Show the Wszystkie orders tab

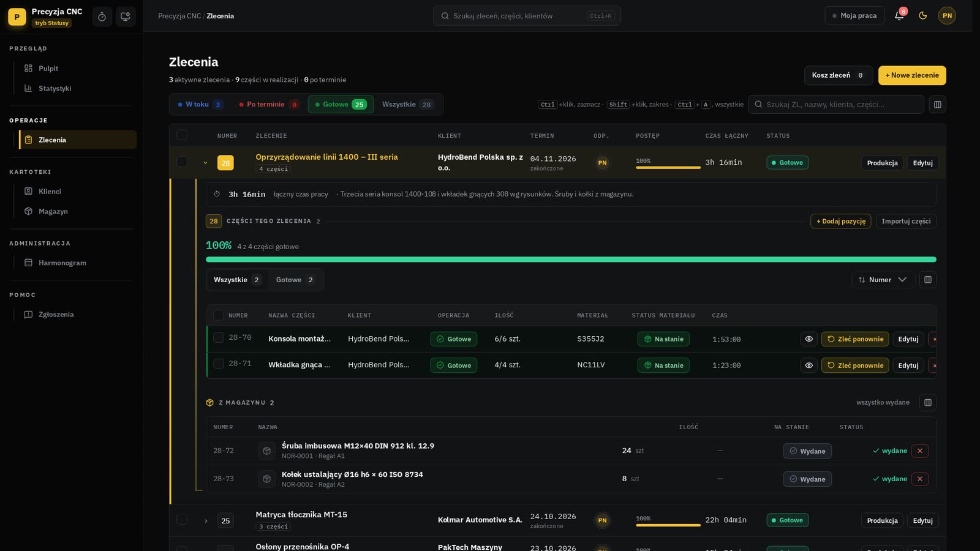coord(408,105)
